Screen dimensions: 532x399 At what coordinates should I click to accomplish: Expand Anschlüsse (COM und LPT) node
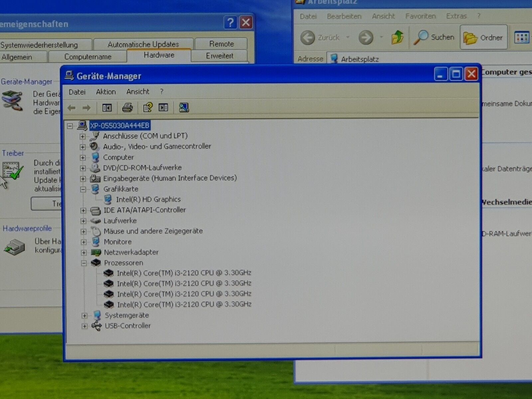pyautogui.click(x=82, y=136)
